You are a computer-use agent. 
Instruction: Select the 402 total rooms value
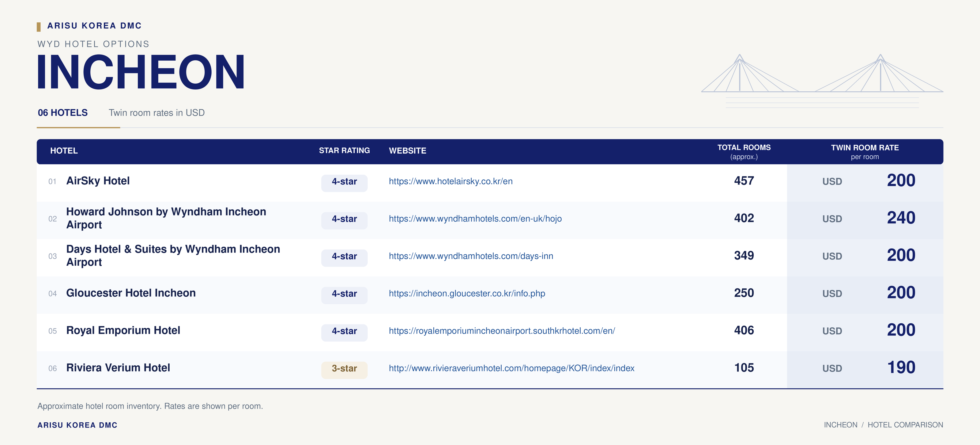[744, 218]
